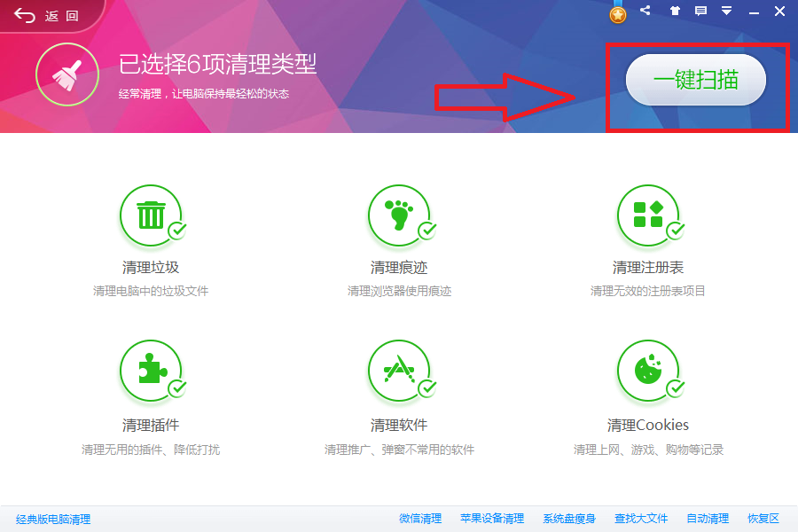The width and height of the screenshot is (798, 532).
Task: Go back using the 返回 arrow
Action: point(46,16)
